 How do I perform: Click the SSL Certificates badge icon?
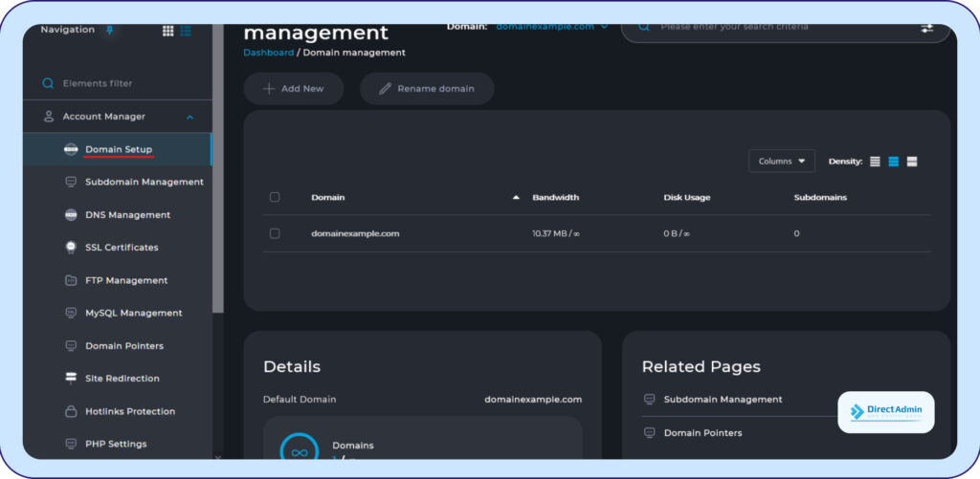point(71,248)
